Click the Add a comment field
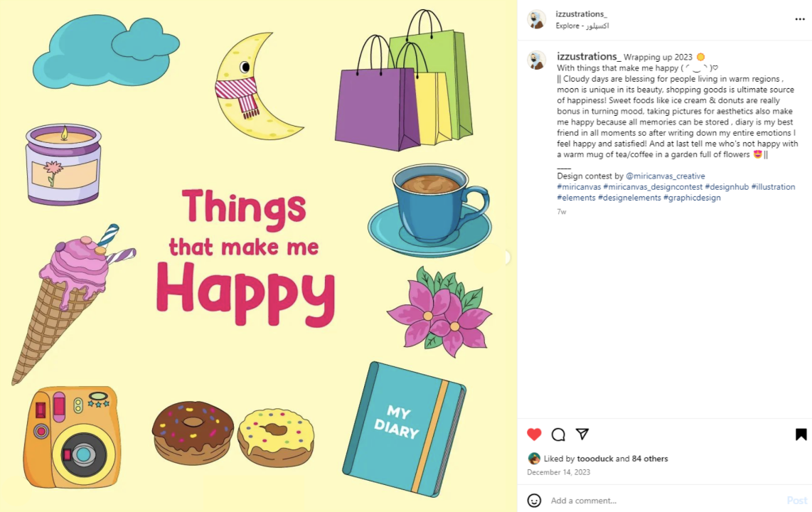 [661, 501]
